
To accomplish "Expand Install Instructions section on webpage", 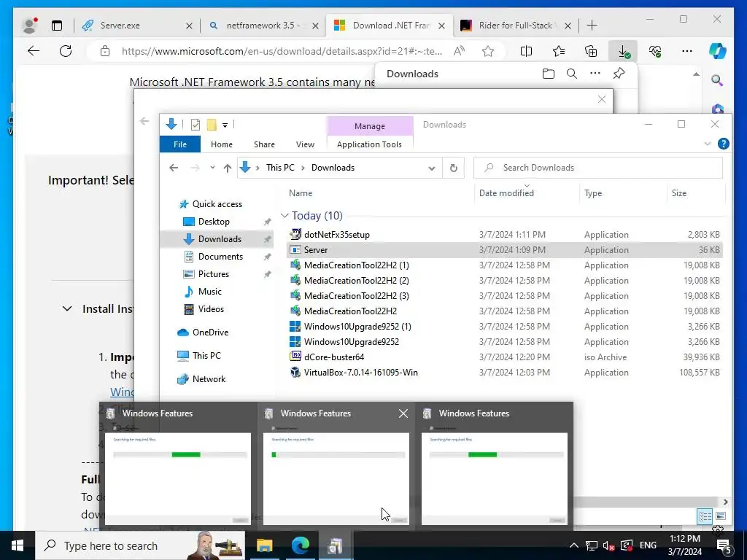I will 67,309.
